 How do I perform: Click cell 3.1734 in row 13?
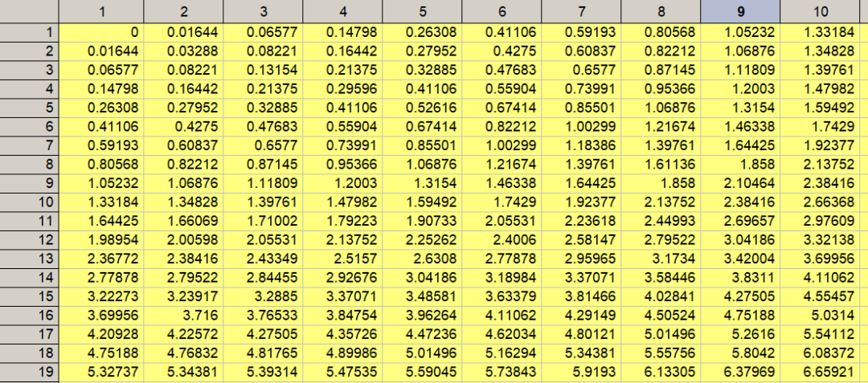tap(661, 259)
